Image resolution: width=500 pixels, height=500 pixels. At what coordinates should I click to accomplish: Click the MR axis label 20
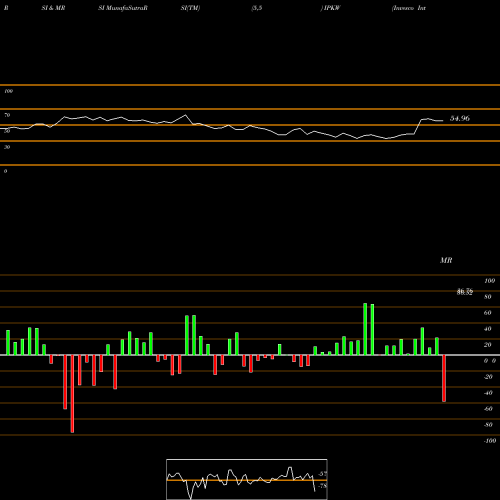[x=488, y=345]
